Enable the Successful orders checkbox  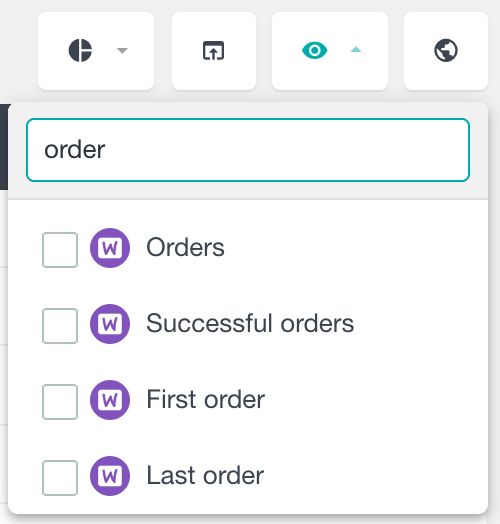[x=60, y=326]
